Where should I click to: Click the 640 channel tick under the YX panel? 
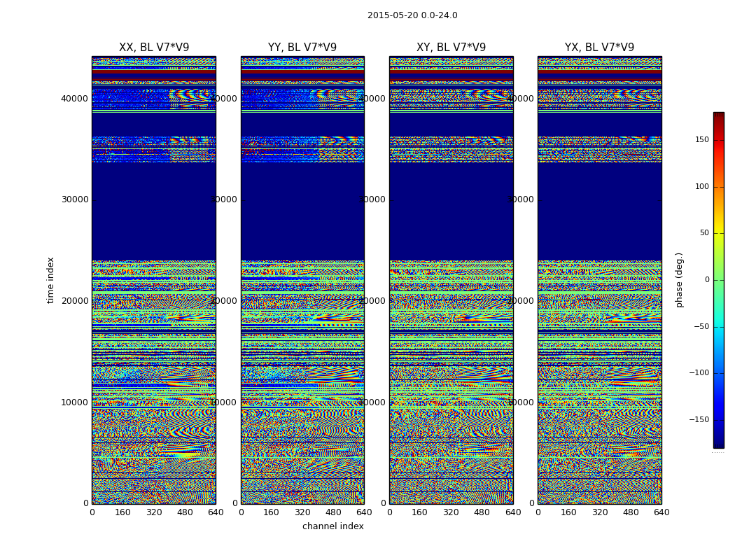661,512
